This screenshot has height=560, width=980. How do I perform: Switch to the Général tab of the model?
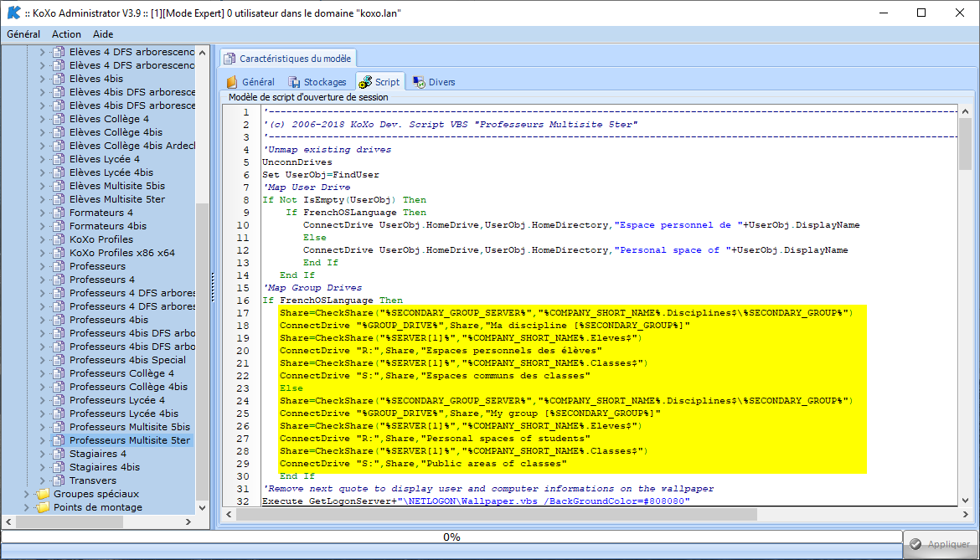pos(250,82)
